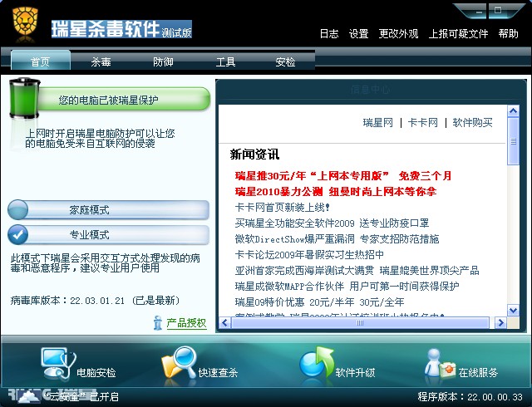Click the 电脑安检 label button
The height and width of the screenshot is (407, 532).
pos(96,373)
